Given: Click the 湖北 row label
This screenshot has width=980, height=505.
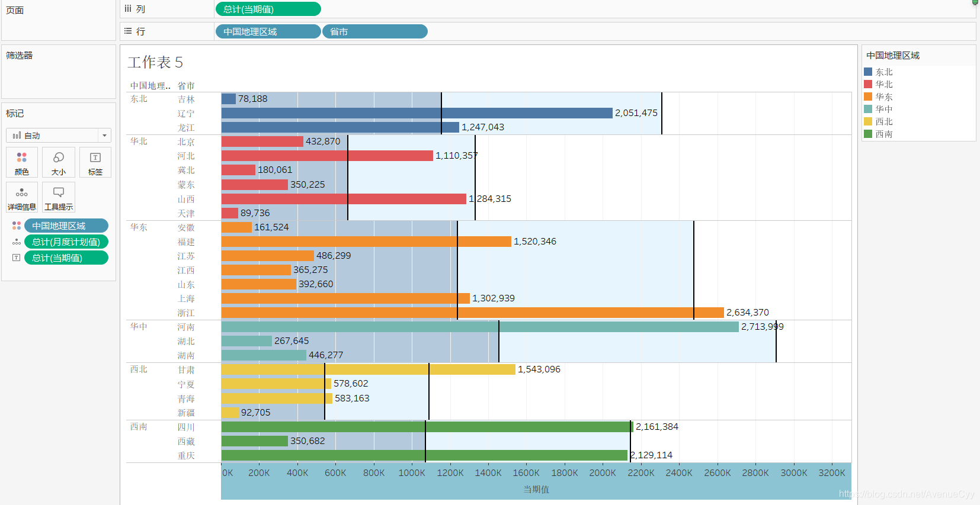Looking at the screenshot, I should pos(186,342).
